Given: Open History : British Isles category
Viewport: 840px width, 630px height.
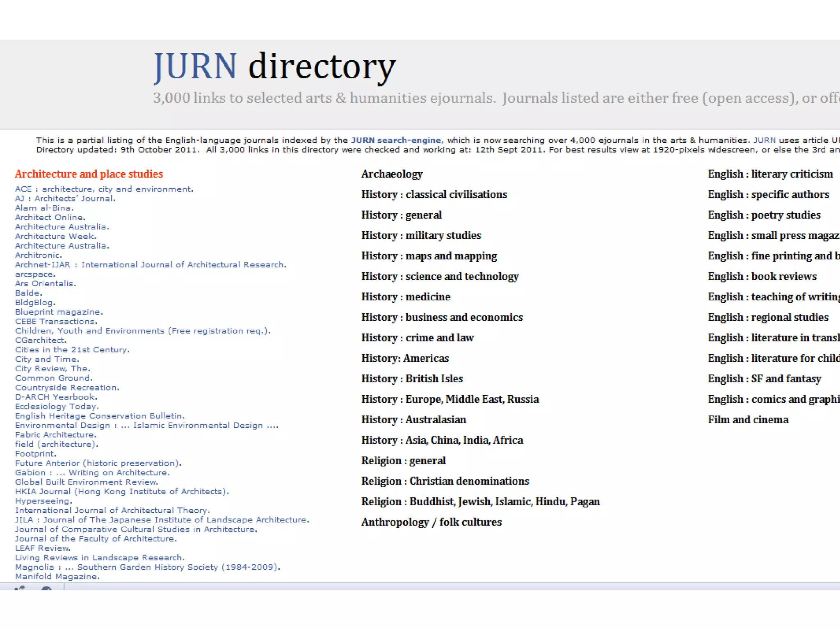Looking at the screenshot, I should 412,379.
